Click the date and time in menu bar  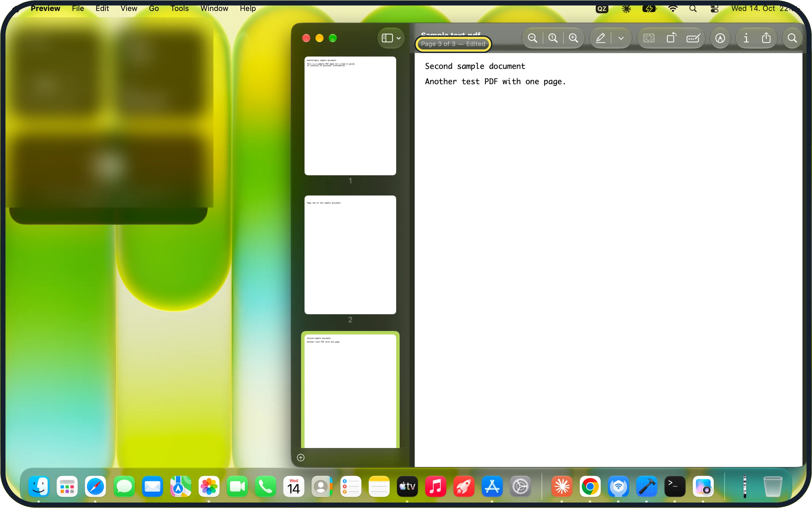pos(764,8)
